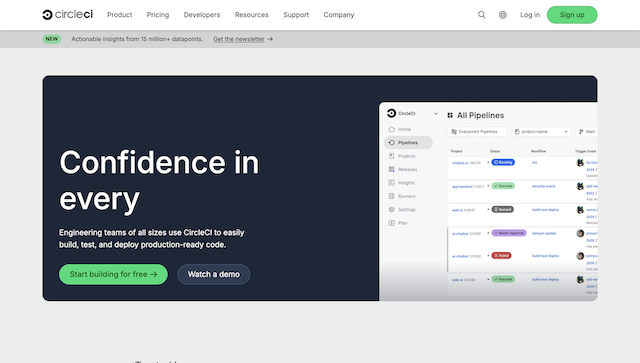Click the Plan icon in the sidebar
This screenshot has height=363, width=640.
(x=391, y=223)
